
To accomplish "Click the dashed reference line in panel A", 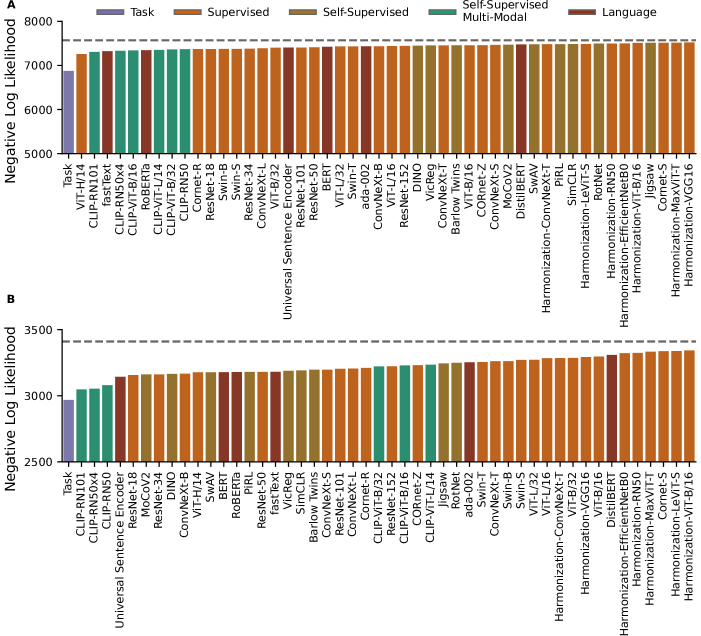I will (x=379, y=41).
